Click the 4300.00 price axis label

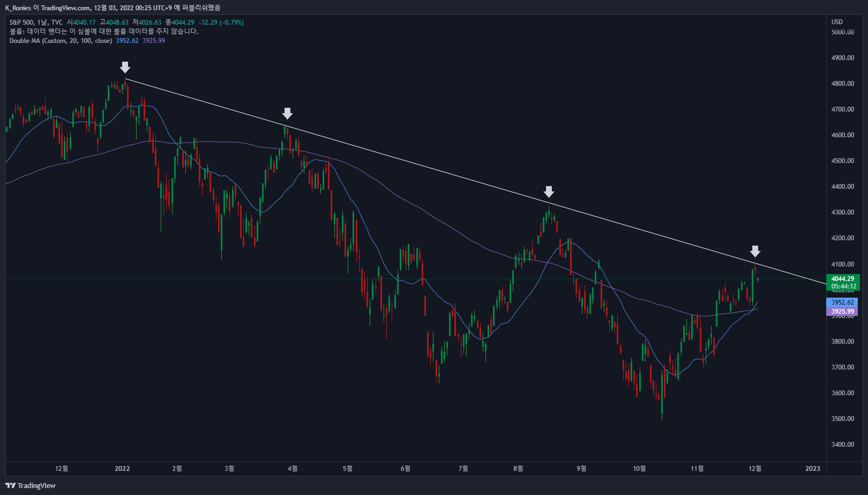tap(843, 212)
